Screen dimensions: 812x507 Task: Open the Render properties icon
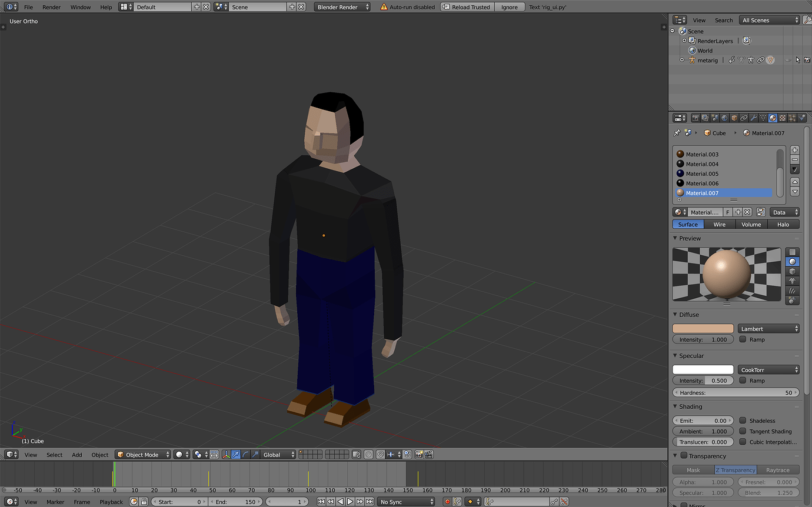click(696, 118)
